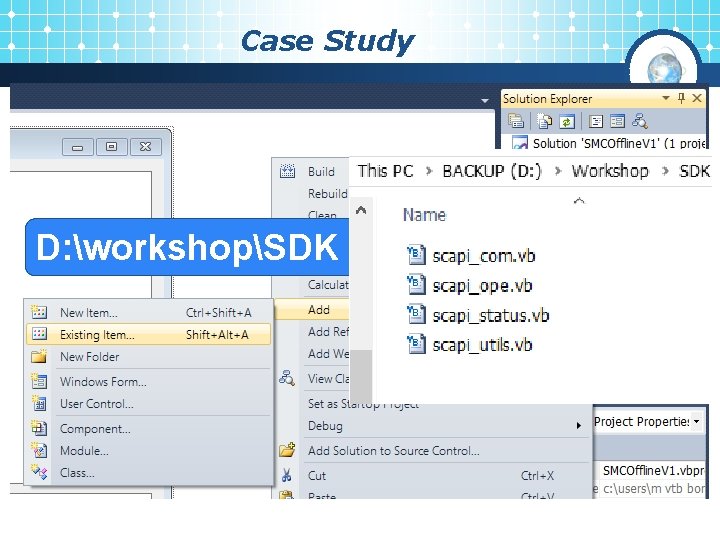Screen dimensions: 720x540
Task: Click the Show All Files icon in Solution Explorer
Action: [545, 121]
